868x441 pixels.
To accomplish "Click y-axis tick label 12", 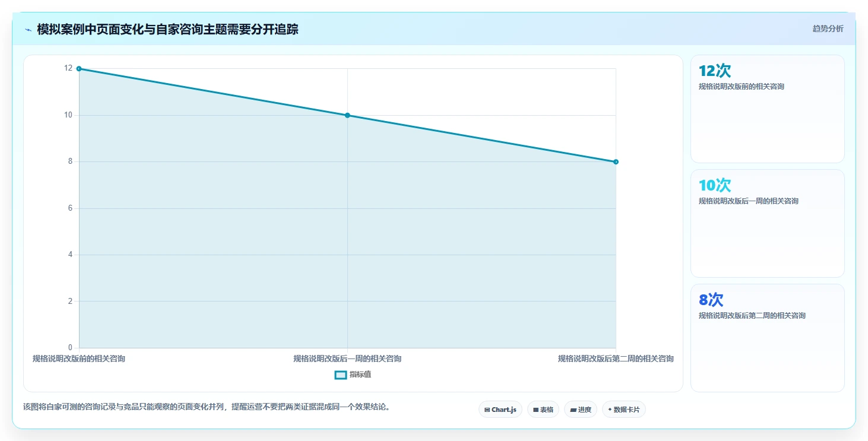I will point(68,68).
